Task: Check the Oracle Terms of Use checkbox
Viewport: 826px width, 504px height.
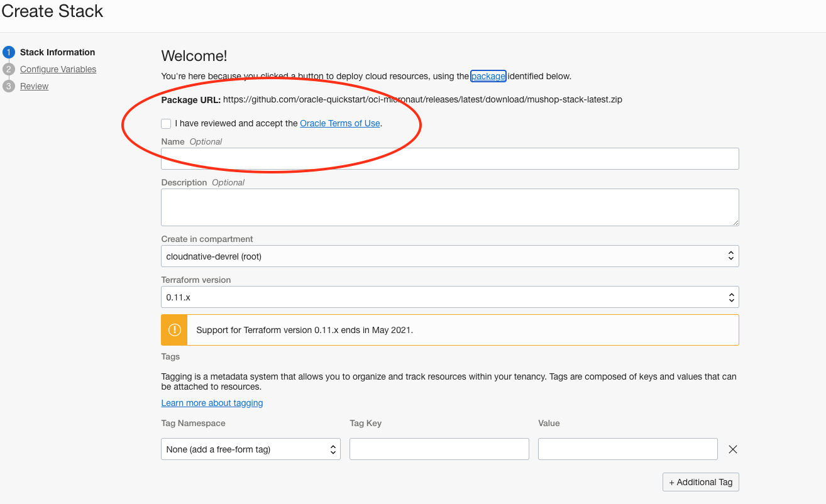Action: pos(166,124)
